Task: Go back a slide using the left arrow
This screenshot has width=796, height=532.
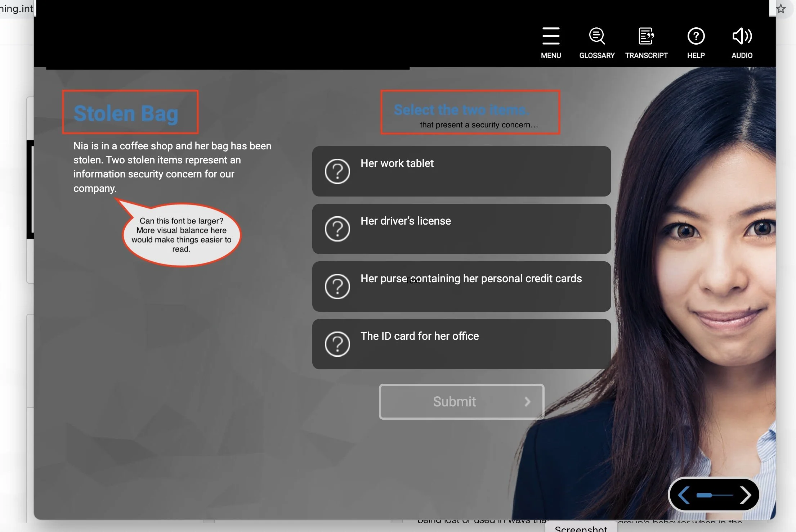Action: [684, 495]
